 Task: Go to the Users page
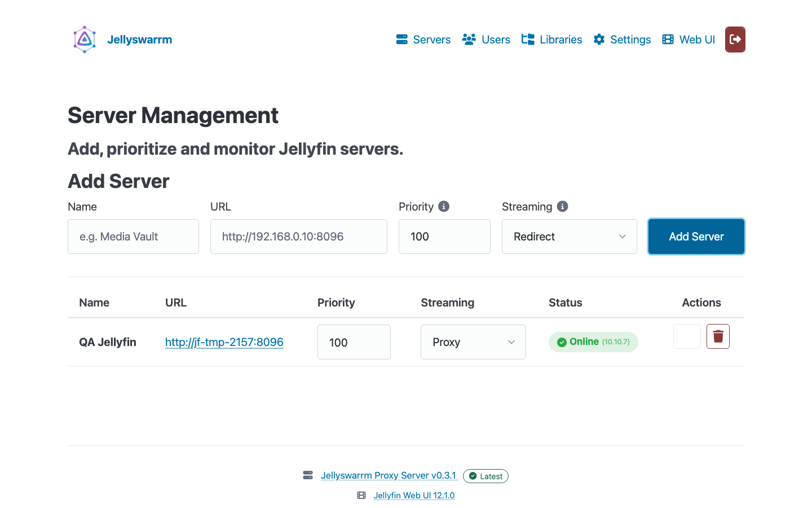pyautogui.click(x=486, y=40)
